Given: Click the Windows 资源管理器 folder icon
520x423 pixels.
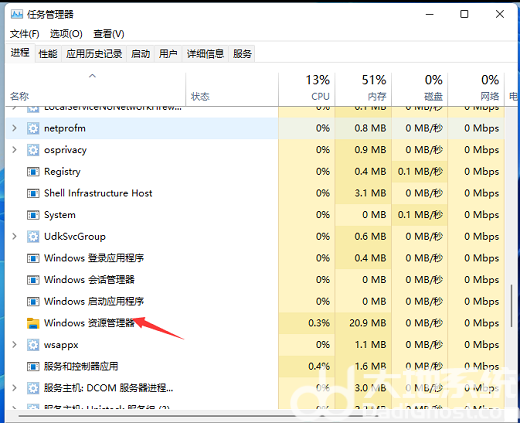Looking at the screenshot, I should 33,323.
